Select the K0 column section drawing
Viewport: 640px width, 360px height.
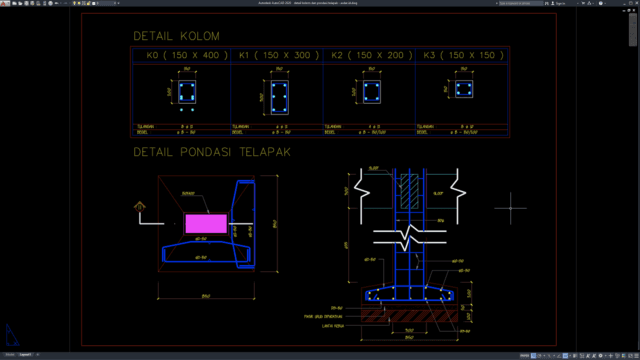pyautogui.click(x=187, y=92)
